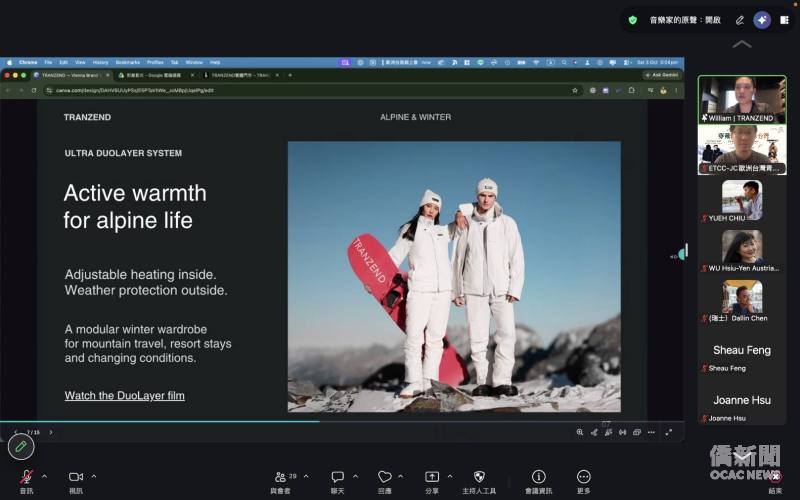The image size is (800, 500).
Task: Click the snowboard couple photo on slide
Action: coord(454,277)
